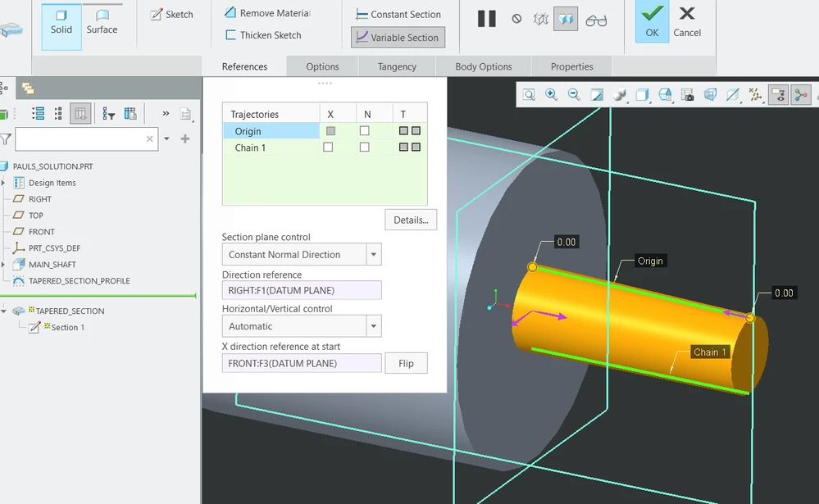Toggle the Annotation Display icon

(x=778, y=95)
